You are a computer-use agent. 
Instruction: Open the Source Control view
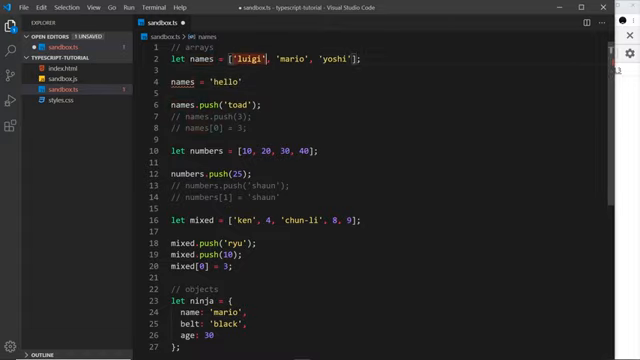pyautogui.click(x=10, y=76)
